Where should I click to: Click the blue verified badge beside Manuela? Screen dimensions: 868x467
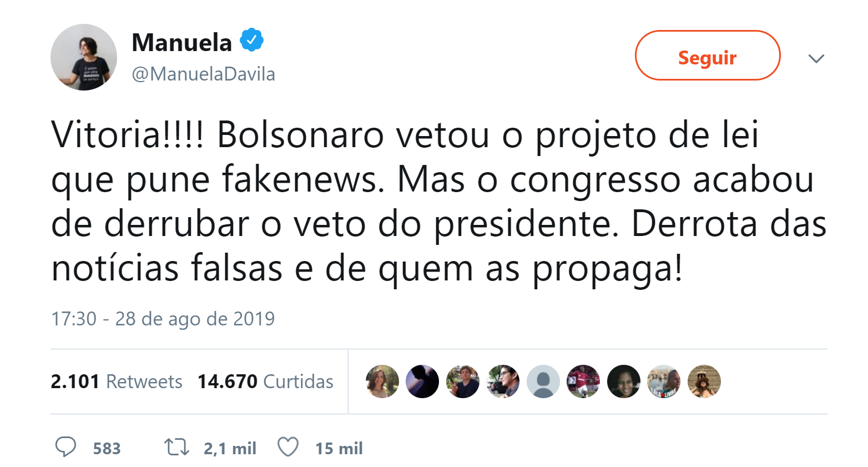pos(251,41)
